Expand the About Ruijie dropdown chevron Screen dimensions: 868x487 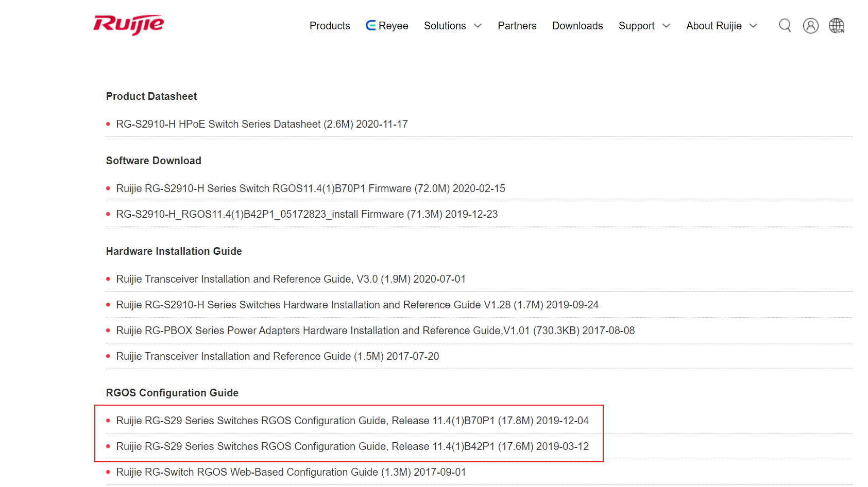tap(753, 26)
